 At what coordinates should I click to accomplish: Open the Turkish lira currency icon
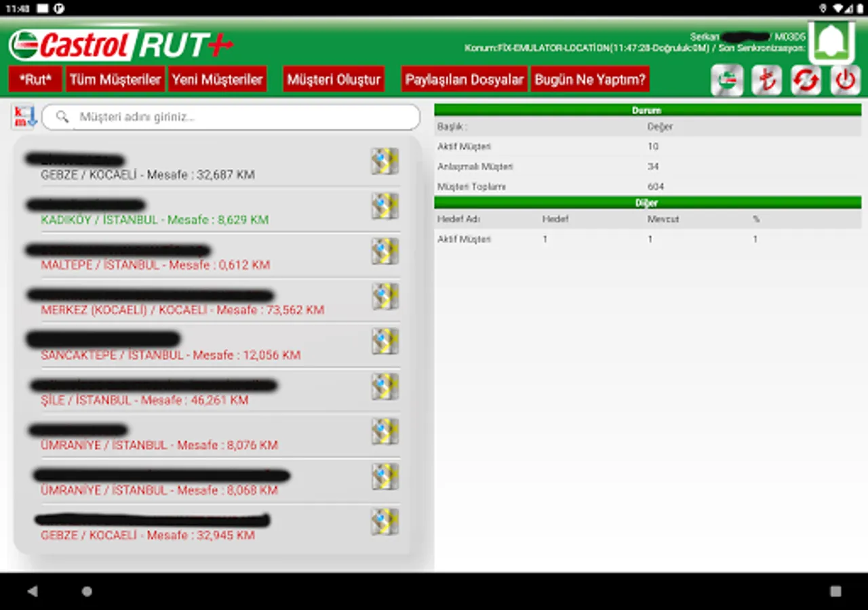coord(766,81)
